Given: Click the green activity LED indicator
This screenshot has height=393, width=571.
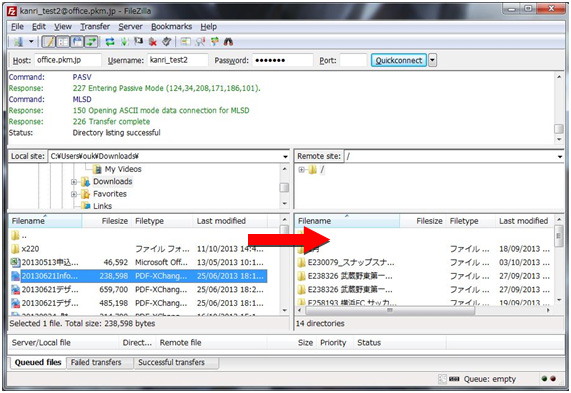Looking at the screenshot, I should [x=544, y=379].
